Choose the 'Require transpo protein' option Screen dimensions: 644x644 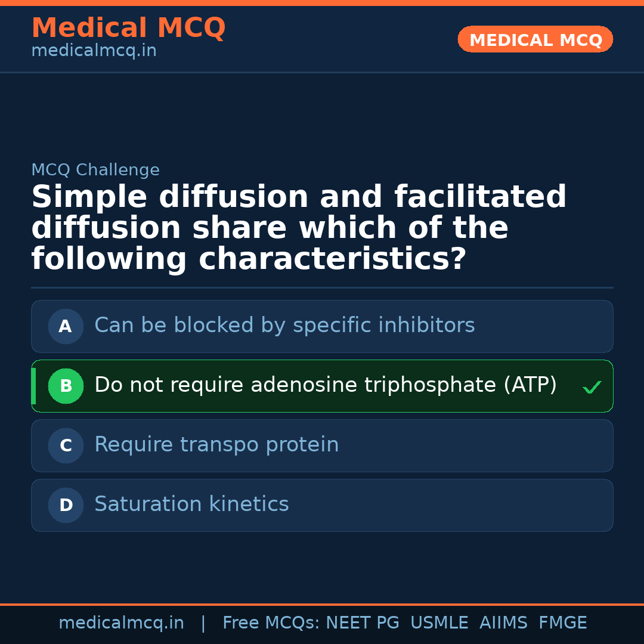coord(216,445)
